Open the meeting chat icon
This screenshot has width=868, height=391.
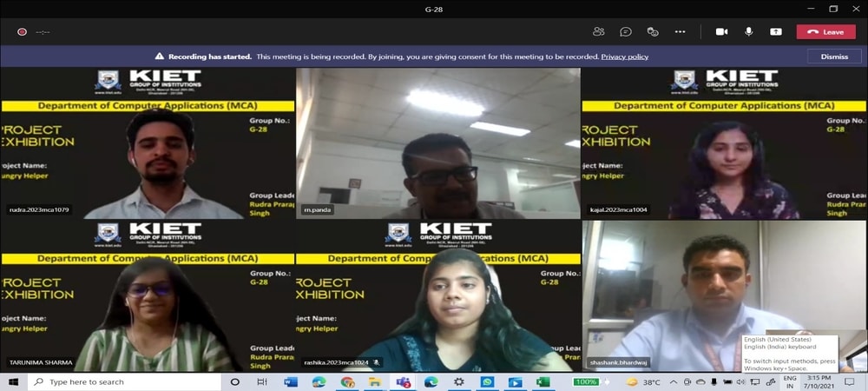pos(625,32)
